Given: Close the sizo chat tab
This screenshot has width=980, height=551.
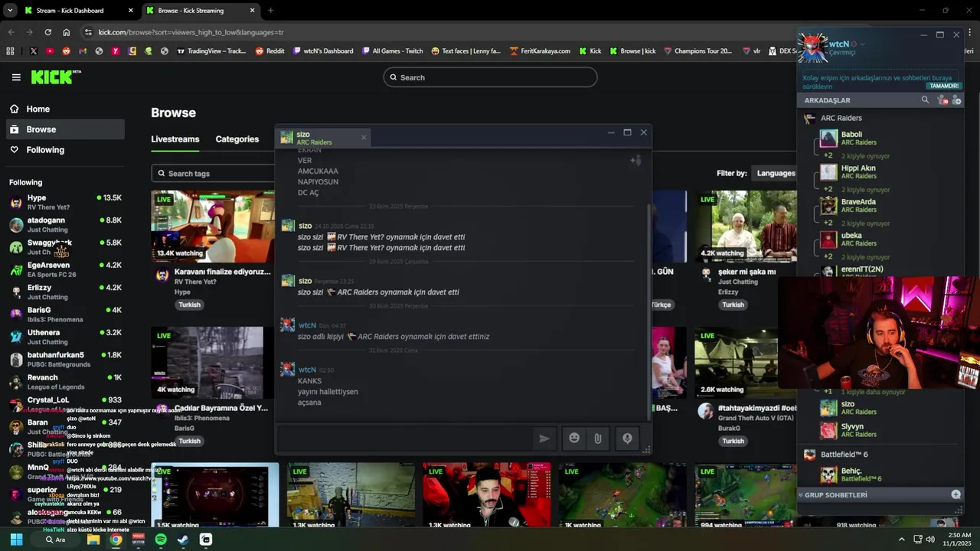Looking at the screenshot, I should [x=364, y=138].
